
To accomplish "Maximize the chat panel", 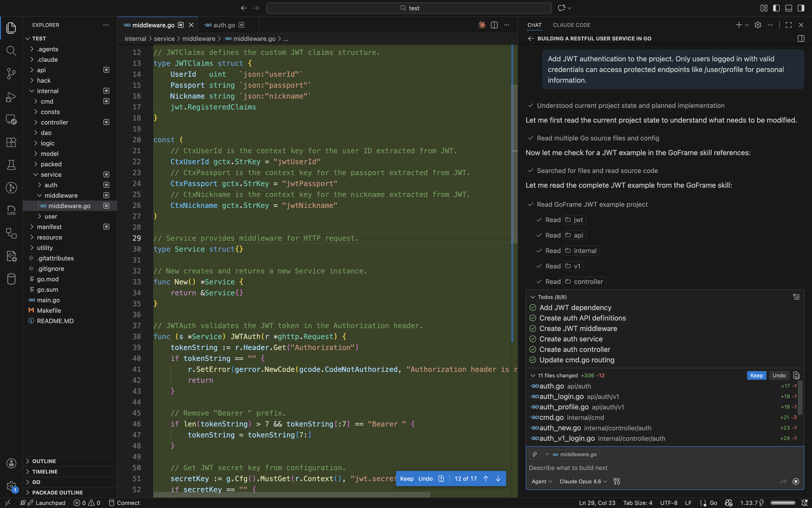I will pos(788,25).
